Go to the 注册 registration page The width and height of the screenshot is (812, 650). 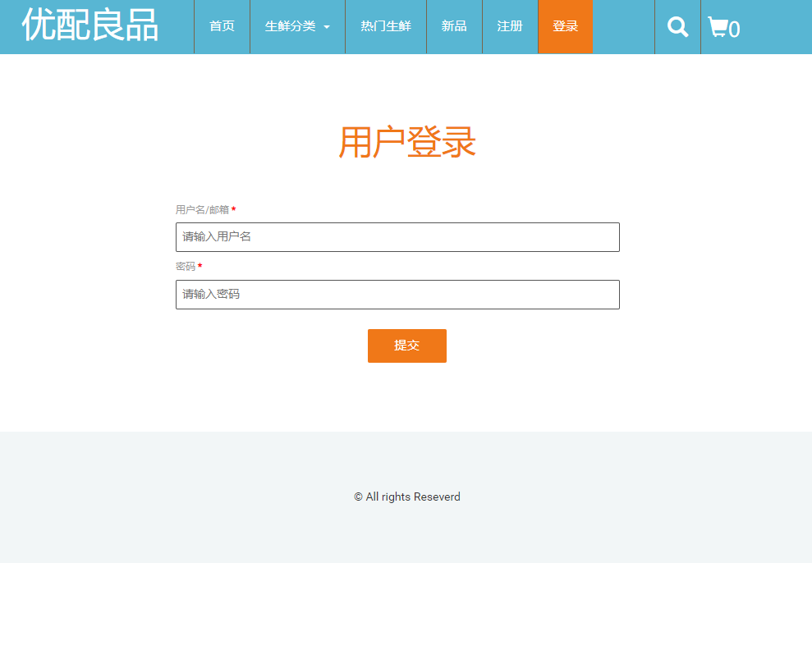coord(509,26)
